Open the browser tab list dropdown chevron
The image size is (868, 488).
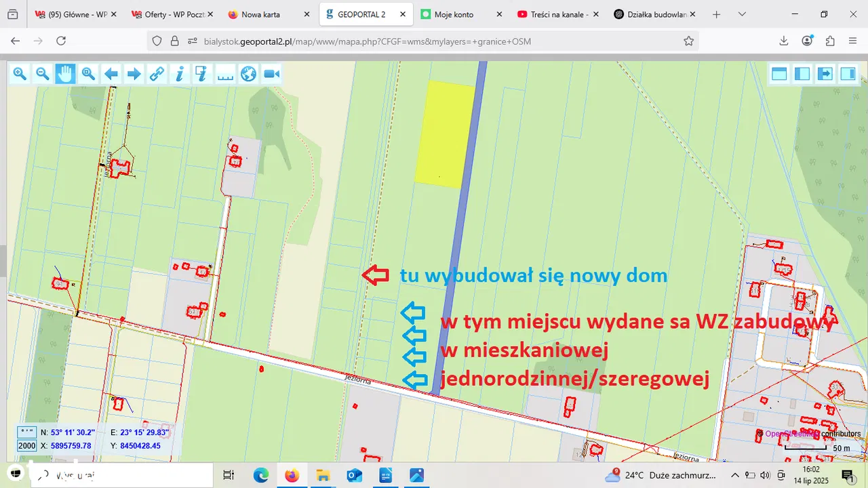(x=742, y=14)
